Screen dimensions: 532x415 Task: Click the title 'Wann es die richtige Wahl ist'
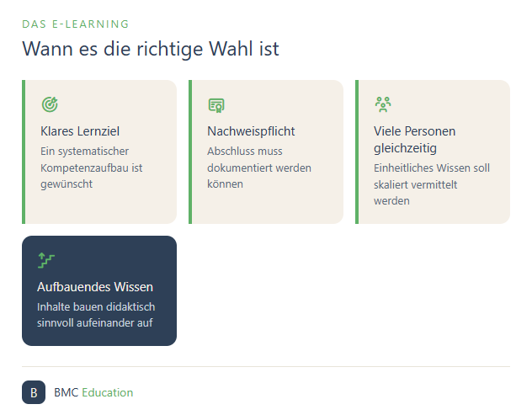pos(151,49)
